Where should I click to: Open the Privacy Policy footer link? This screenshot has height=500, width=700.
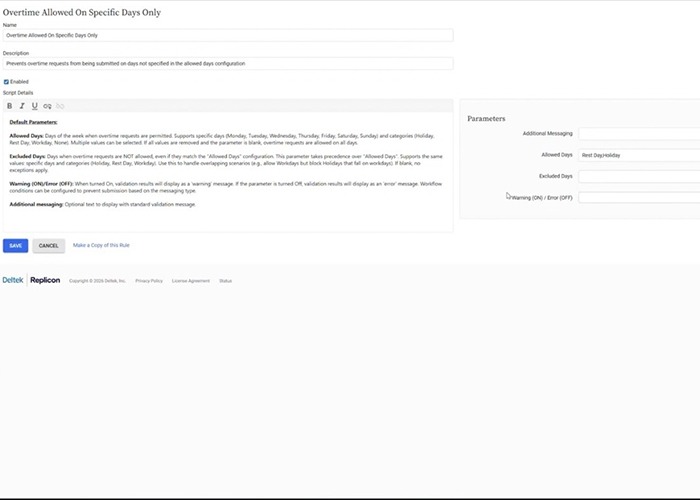point(149,281)
